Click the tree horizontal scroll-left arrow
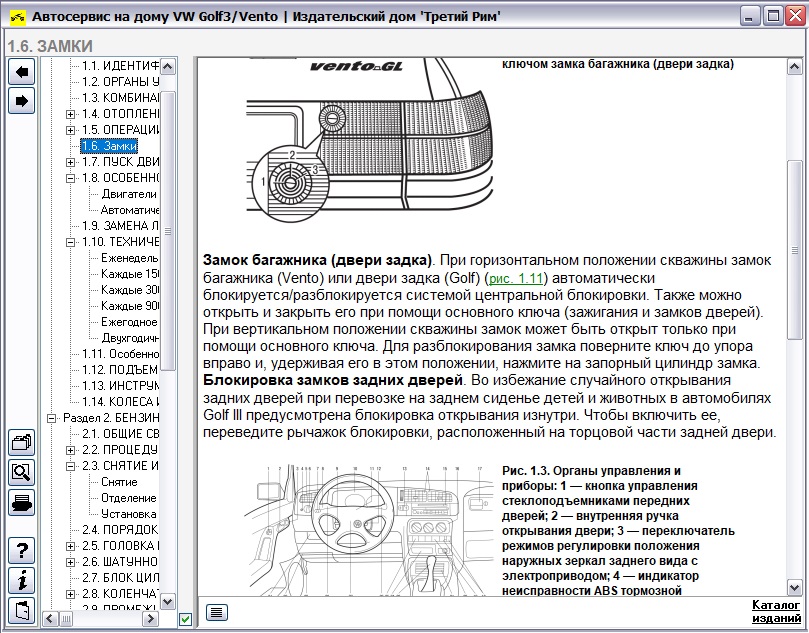This screenshot has height=633, width=809. point(50,618)
